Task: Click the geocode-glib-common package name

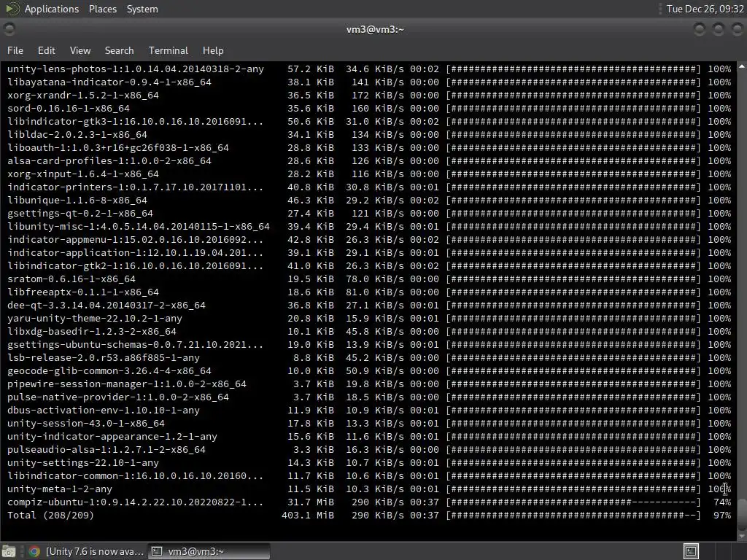Action: (x=109, y=371)
